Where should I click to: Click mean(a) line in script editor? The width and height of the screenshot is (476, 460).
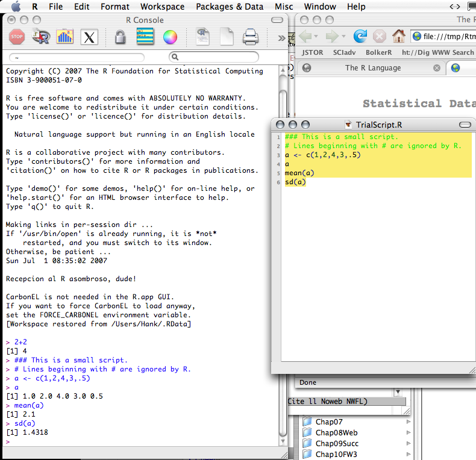point(299,173)
